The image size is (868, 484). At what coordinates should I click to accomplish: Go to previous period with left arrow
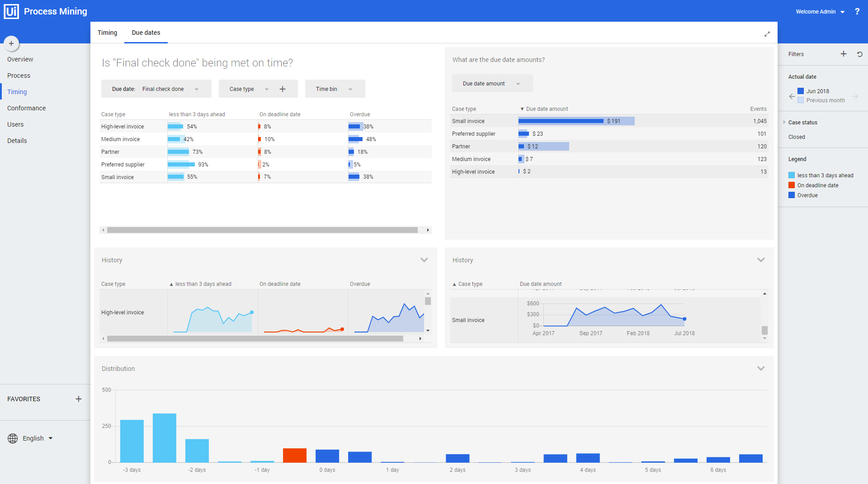792,96
